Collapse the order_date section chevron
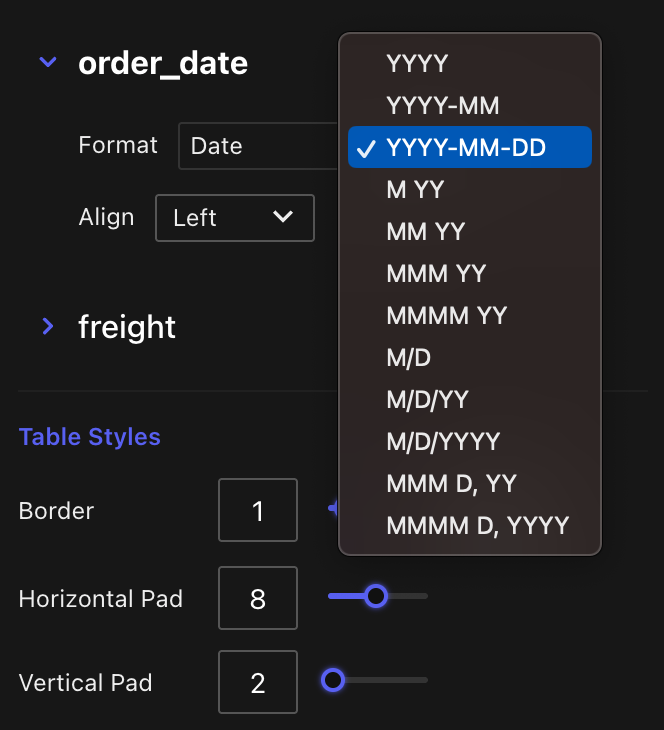 [x=47, y=63]
